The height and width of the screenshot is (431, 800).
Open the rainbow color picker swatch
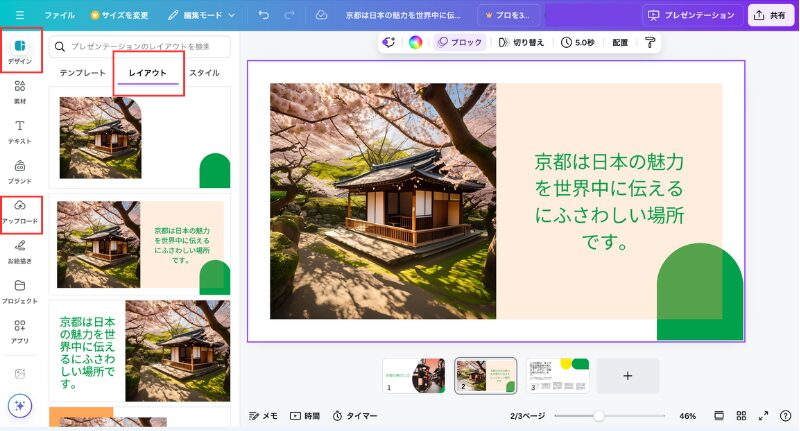coord(415,42)
